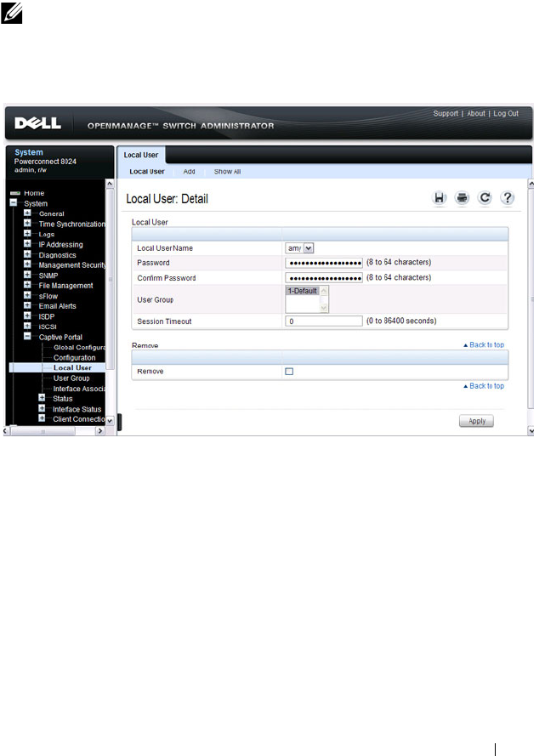Switch to the Show All sub-tab
The width and height of the screenshot is (545, 756).
point(228,172)
